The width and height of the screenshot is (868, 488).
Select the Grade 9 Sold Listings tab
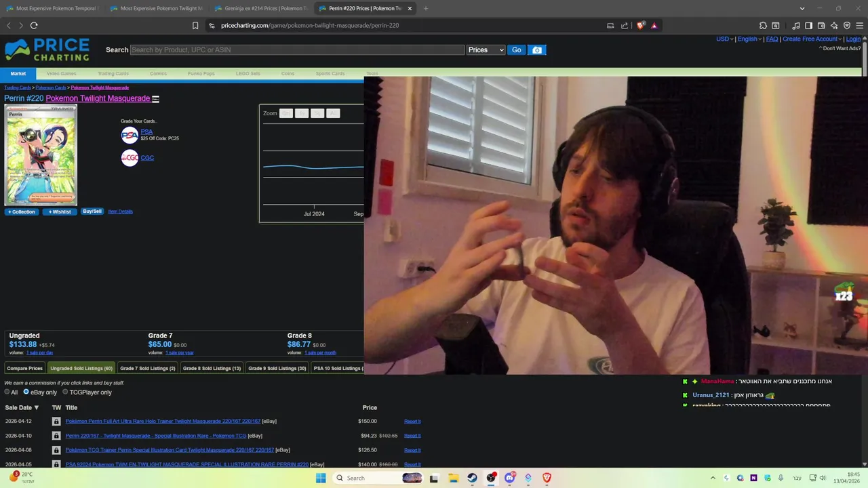click(277, 368)
